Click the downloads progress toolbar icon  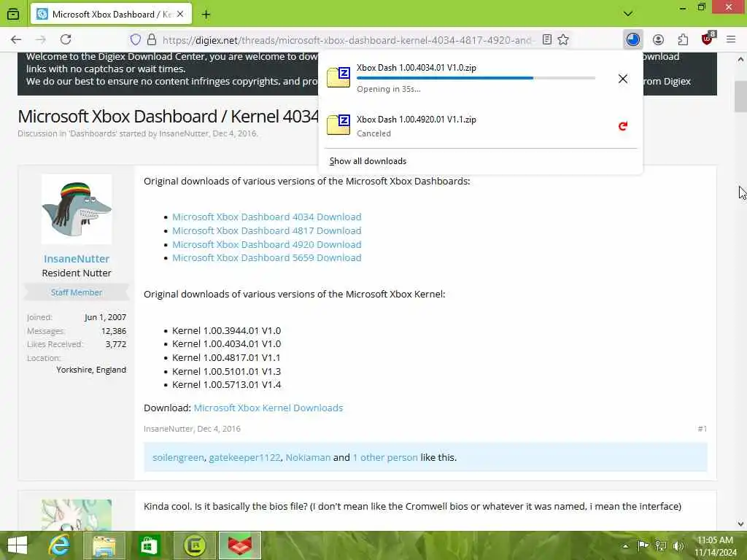[x=632, y=39]
